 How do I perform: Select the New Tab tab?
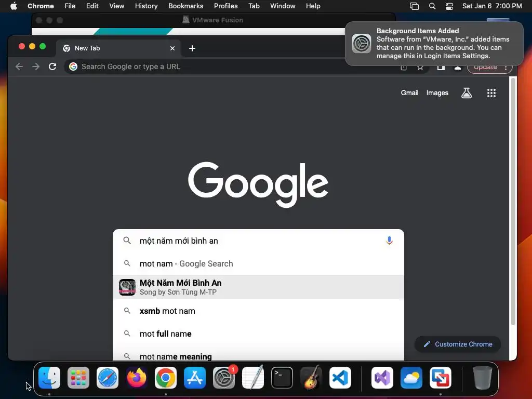(x=118, y=48)
